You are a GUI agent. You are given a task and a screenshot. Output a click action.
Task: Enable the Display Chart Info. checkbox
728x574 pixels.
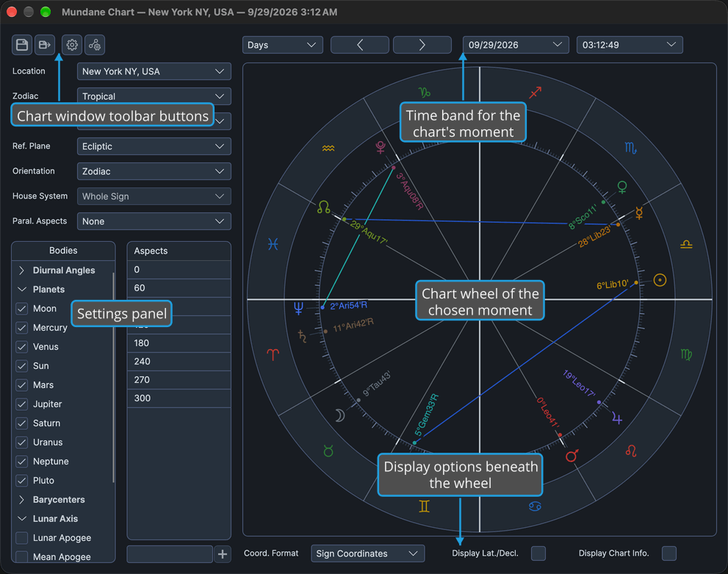669,553
